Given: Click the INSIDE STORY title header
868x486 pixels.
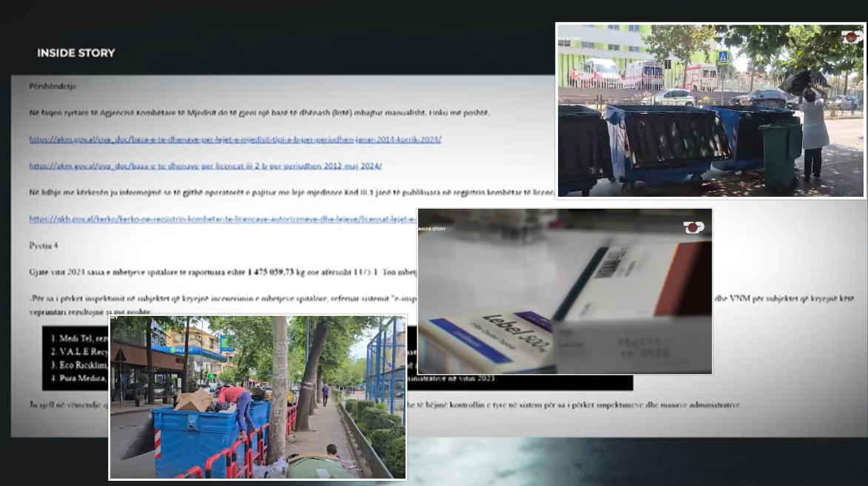Looking at the screenshot, I should [x=76, y=53].
